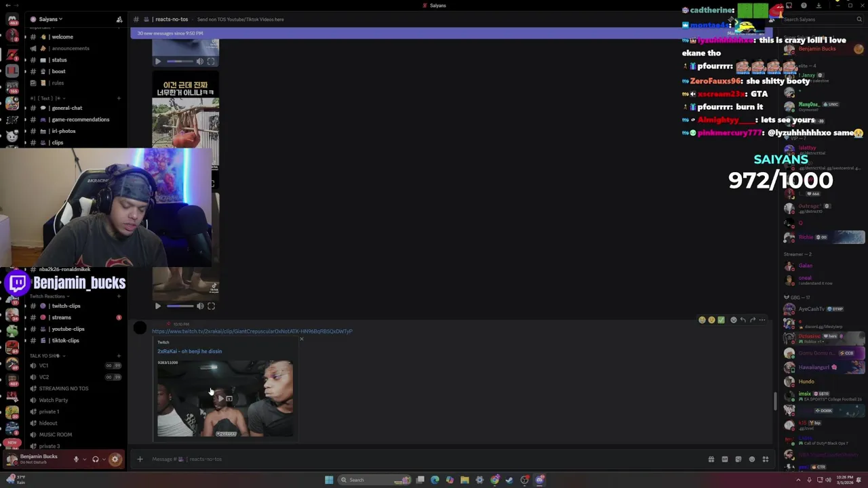The width and height of the screenshot is (868, 488).
Task: Add the green checkmark quick reaction
Action: [x=721, y=320]
